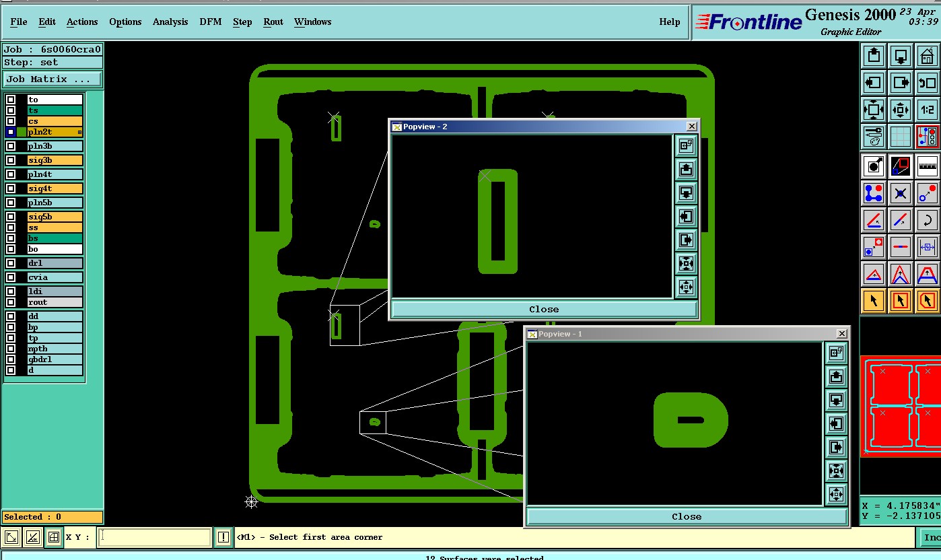Select the arrow in octagon frame tool

click(x=928, y=301)
